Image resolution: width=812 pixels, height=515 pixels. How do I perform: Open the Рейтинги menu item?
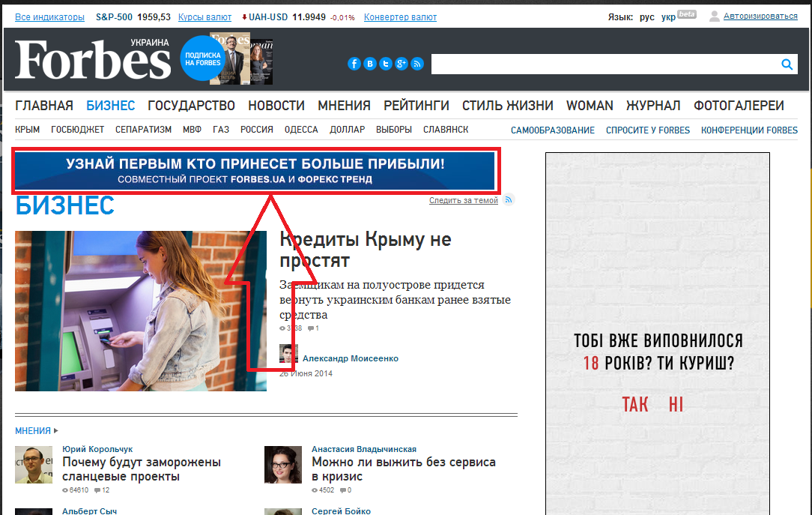click(416, 106)
